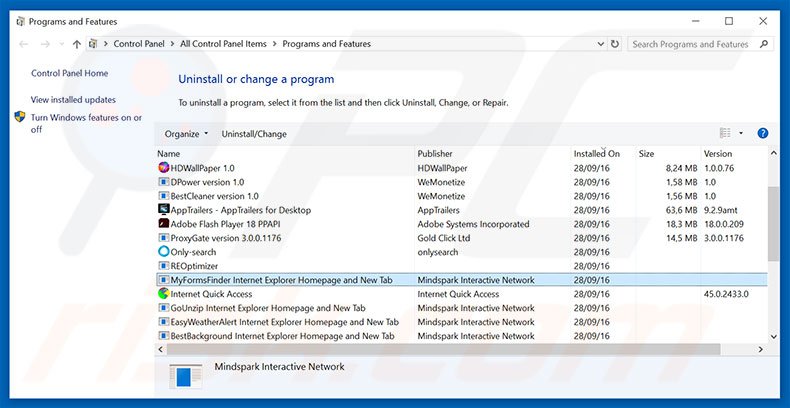The width and height of the screenshot is (790, 408).
Task: Expand chevron after Control Panel breadcrumb
Action: (173, 44)
